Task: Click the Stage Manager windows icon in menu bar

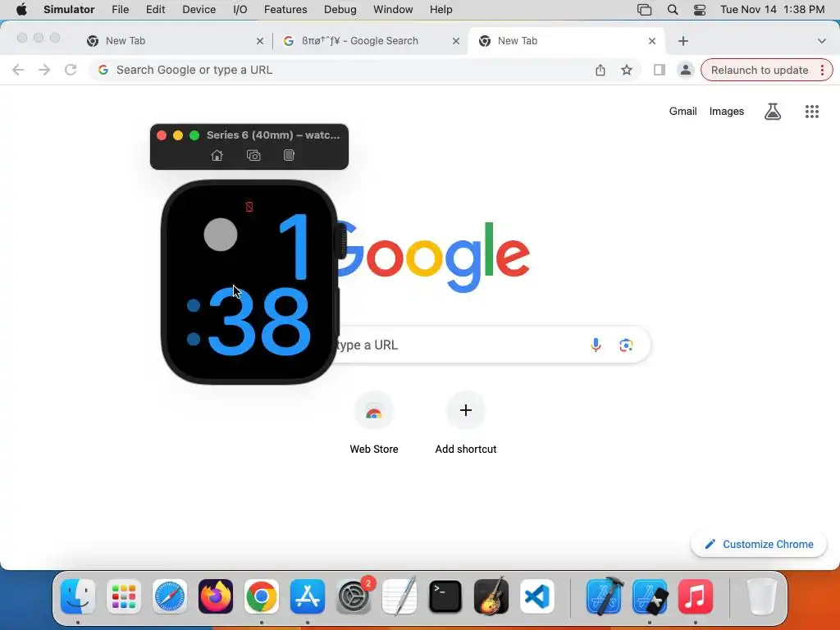Action: tap(645, 10)
